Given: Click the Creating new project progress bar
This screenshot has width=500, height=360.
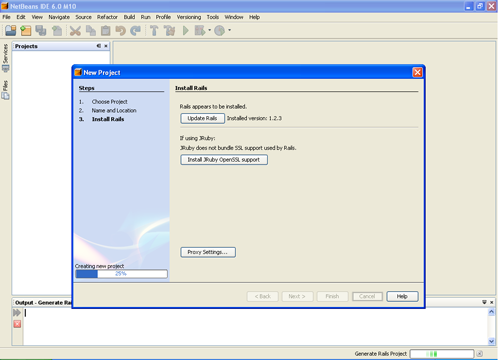Looking at the screenshot, I should click(121, 274).
